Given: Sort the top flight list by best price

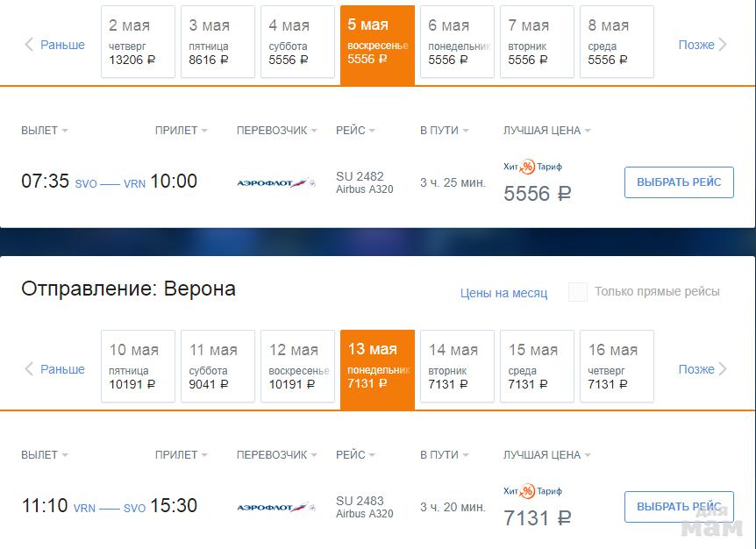Looking at the screenshot, I should click(x=546, y=131).
